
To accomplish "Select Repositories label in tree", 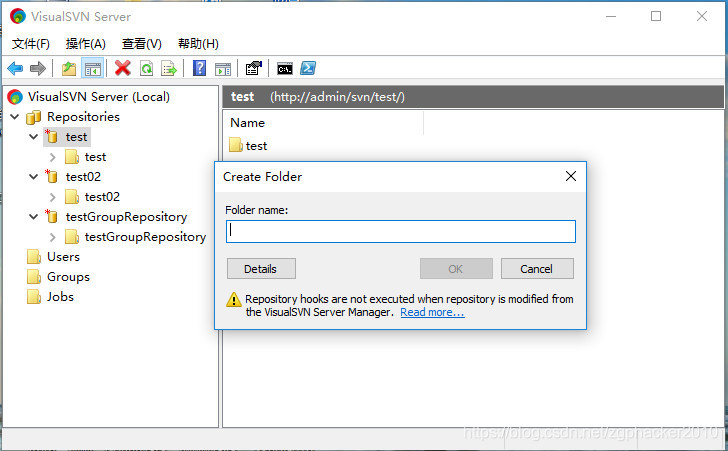I will pos(84,117).
